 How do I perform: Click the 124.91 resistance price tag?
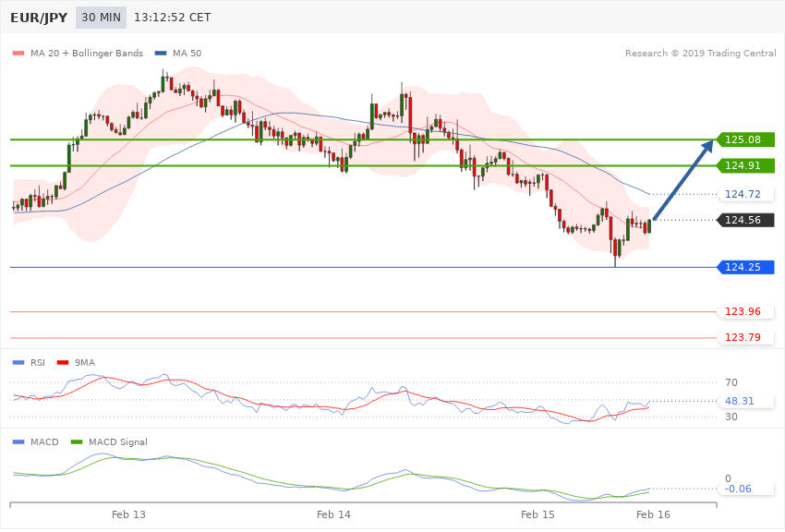(745, 165)
